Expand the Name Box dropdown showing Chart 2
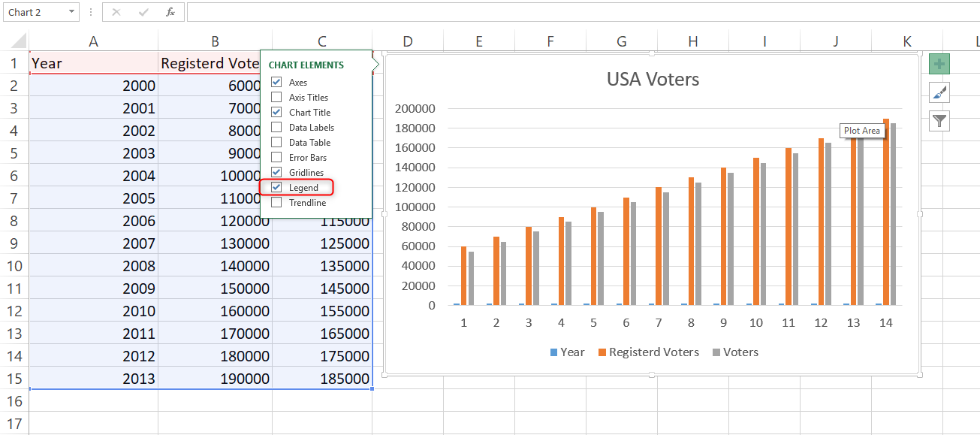This screenshot has width=980, height=435. tap(73, 11)
